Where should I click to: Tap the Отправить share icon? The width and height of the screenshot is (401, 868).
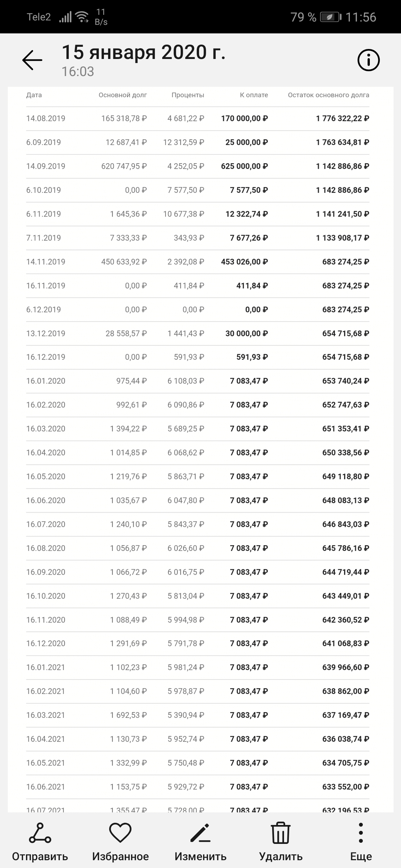point(40,833)
